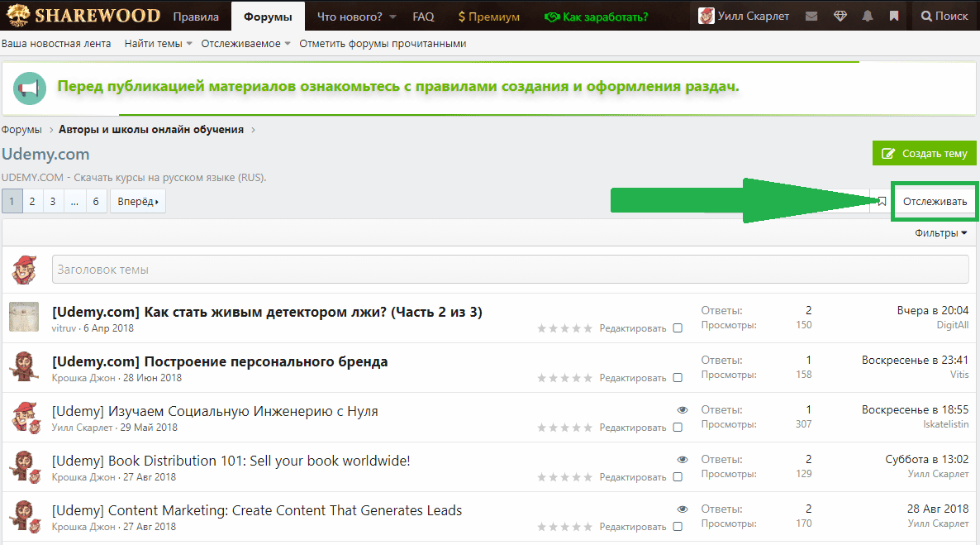Toggle the bookmark icon beside Отслеживать
980x545 pixels.
point(882,200)
